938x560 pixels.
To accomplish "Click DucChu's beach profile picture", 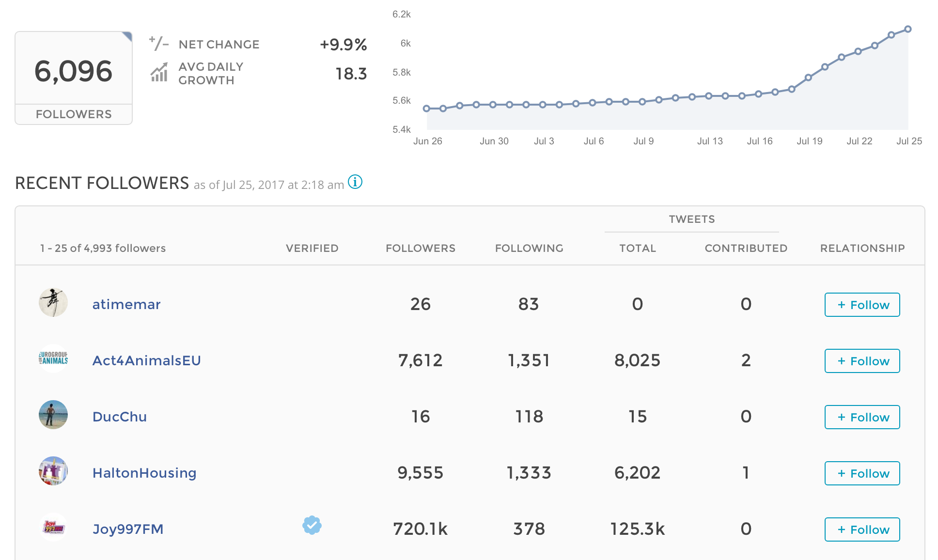I will (x=53, y=415).
